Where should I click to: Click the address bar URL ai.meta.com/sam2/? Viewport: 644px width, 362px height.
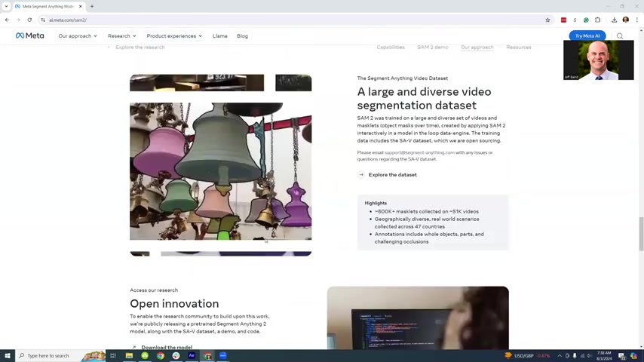point(68,20)
